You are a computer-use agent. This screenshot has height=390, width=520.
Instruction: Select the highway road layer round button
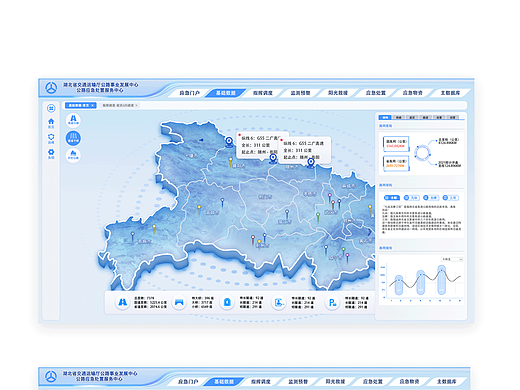click(73, 120)
